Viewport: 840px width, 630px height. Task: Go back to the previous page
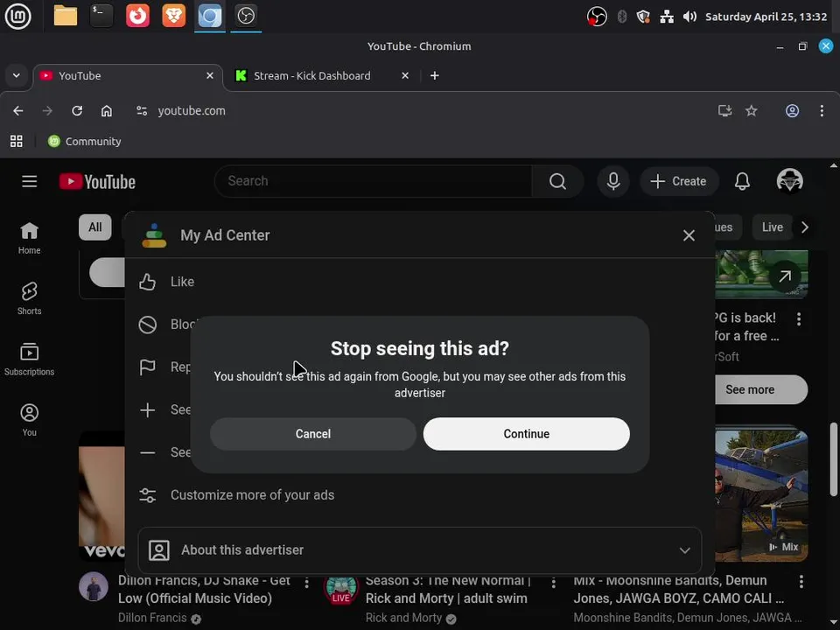tap(18, 111)
